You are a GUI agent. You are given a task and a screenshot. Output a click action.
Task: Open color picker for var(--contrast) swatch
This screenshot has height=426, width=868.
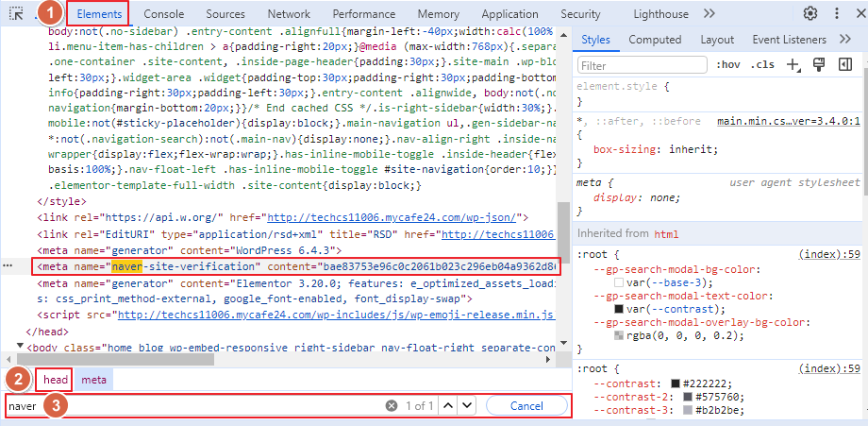click(619, 309)
